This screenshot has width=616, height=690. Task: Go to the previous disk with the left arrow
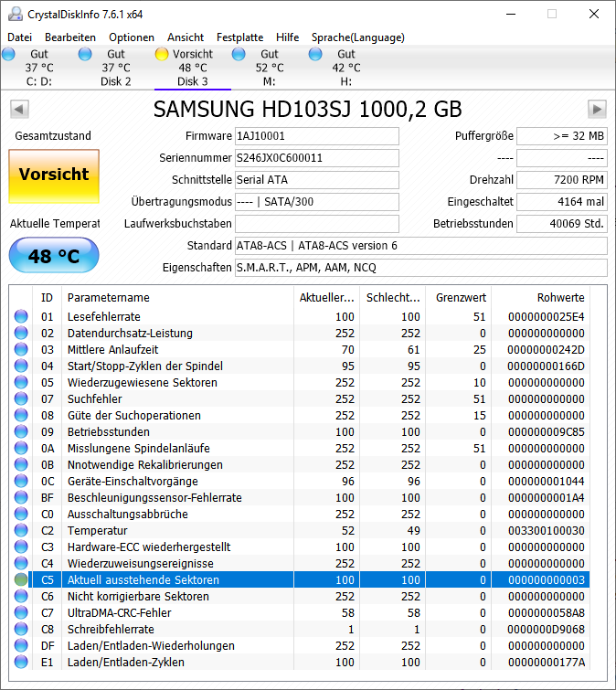coord(19,109)
